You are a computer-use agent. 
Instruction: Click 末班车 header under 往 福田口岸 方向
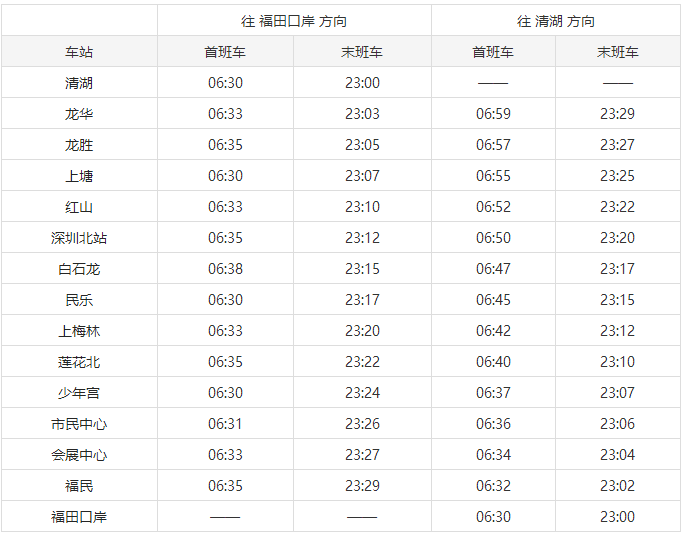click(x=362, y=52)
